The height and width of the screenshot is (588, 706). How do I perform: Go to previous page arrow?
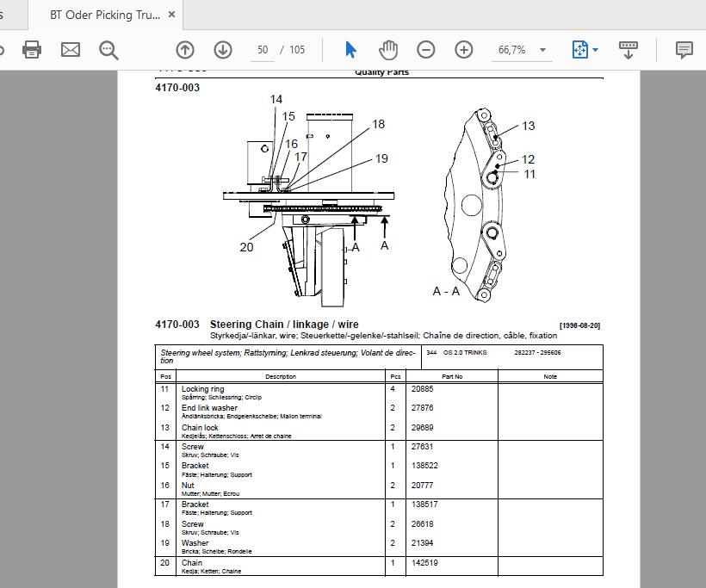[x=185, y=50]
